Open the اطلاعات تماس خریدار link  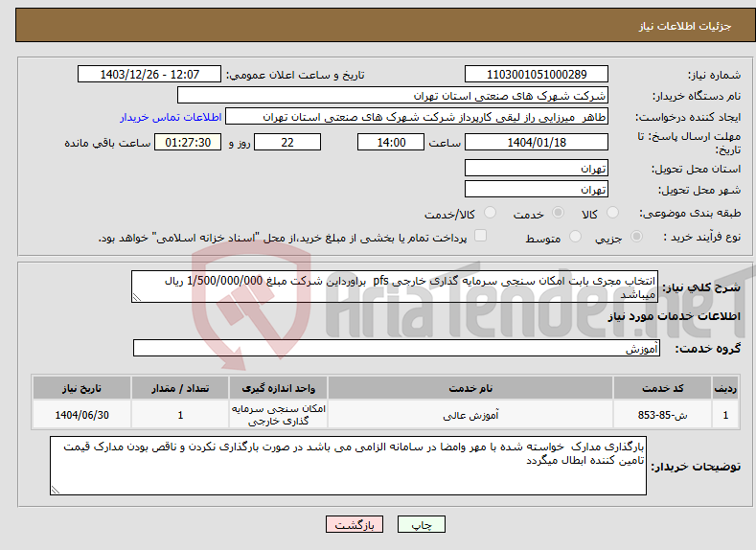click(171, 117)
